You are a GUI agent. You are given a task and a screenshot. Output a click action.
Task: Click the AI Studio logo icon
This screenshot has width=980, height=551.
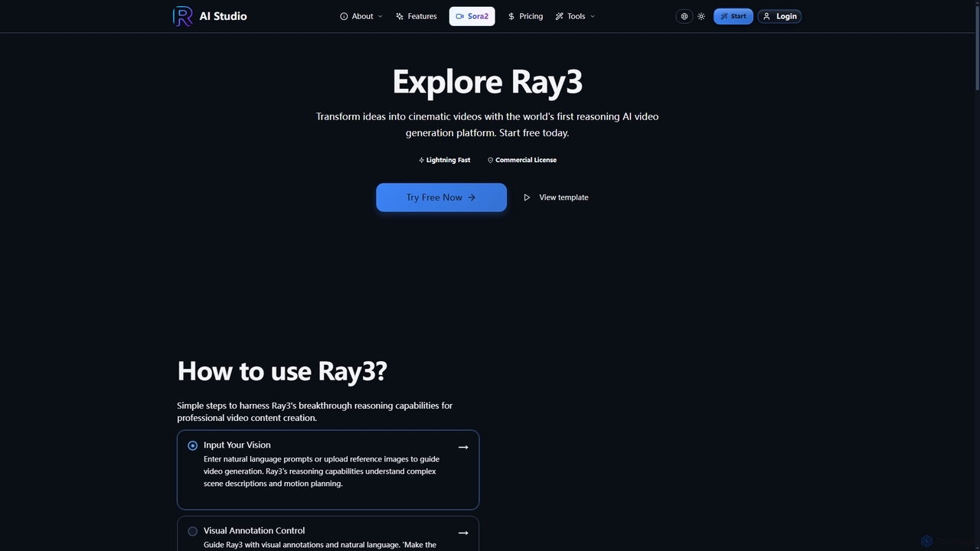[182, 16]
